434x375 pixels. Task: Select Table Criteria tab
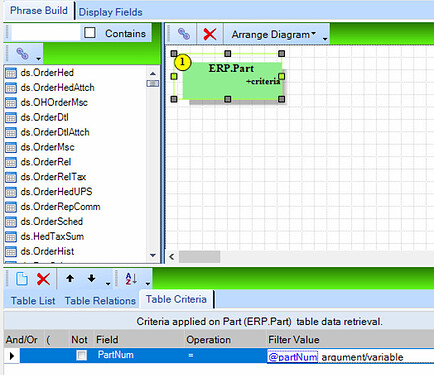(176, 299)
